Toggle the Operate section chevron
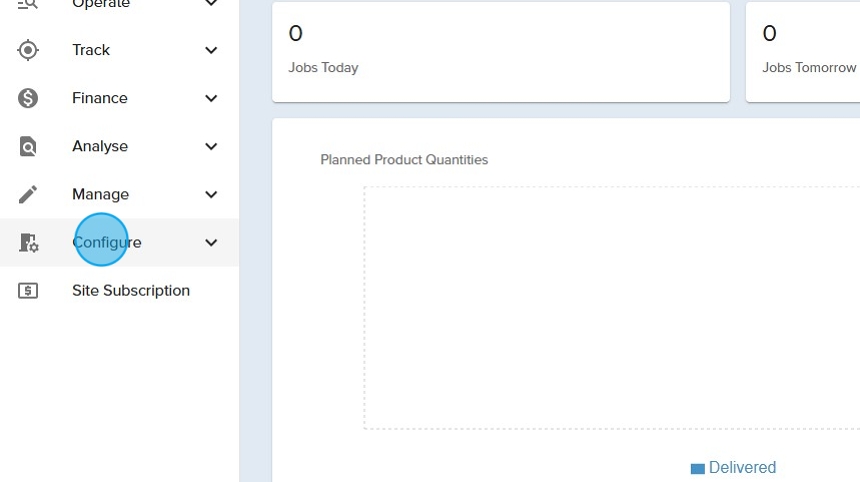The height and width of the screenshot is (482, 860). 211,5
